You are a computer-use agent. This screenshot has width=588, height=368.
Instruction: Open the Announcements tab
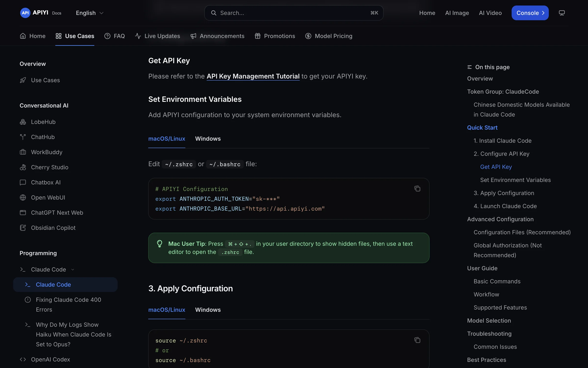pos(217,36)
